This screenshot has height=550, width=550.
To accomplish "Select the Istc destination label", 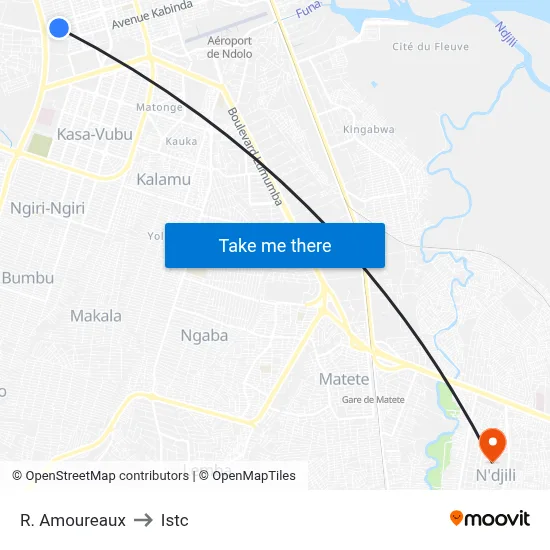I will (x=175, y=520).
